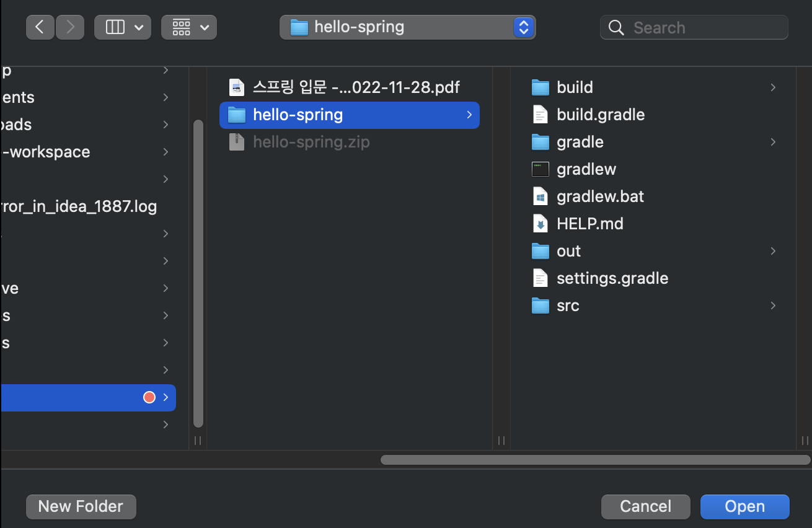The width and height of the screenshot is (812, 528).
Task: Select the gradlew.bat file icon
Action: pos(540,196)
